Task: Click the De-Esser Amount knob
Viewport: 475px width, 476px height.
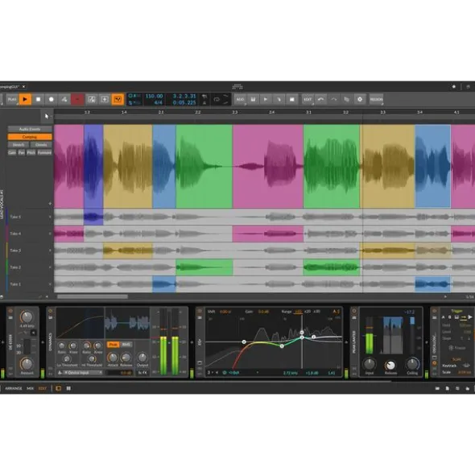Action: 27,363
